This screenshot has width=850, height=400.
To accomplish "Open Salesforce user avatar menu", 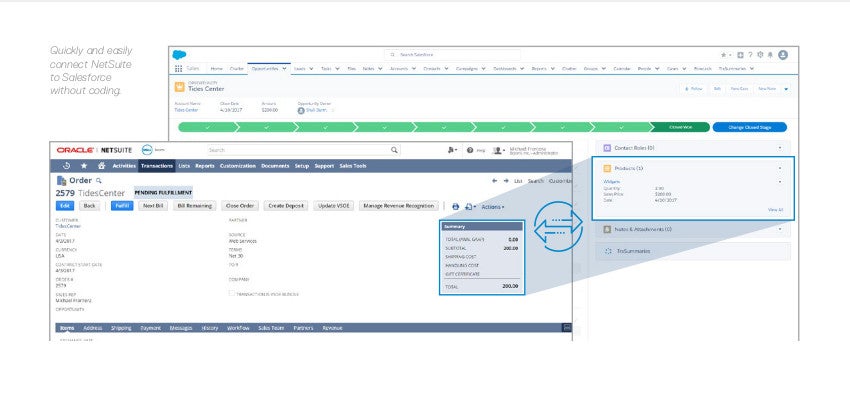I will coord(783,55).
